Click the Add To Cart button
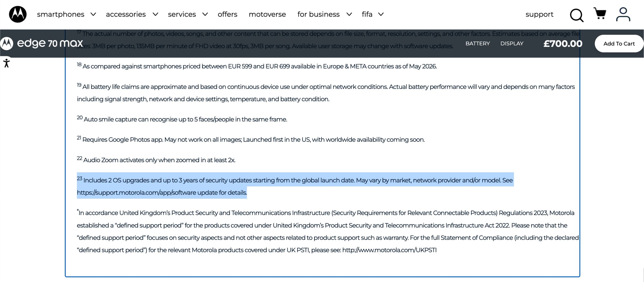The width and height of the screenshot is (644, 283). (x=619, y=44)
